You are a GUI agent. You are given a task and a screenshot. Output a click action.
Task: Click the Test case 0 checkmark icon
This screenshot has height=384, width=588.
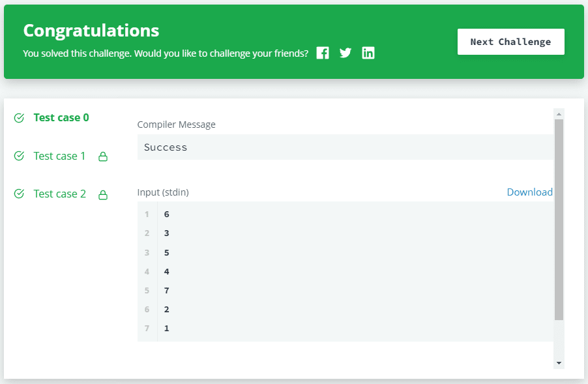19,118
